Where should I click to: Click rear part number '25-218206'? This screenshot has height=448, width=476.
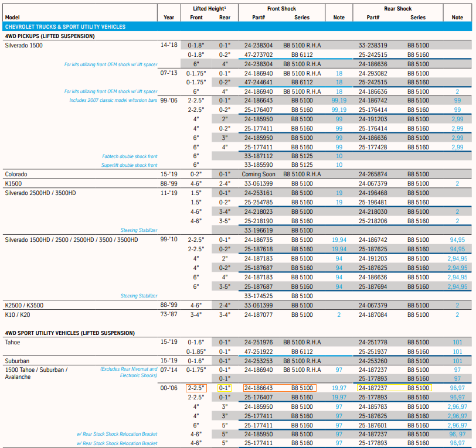point(373,221)
